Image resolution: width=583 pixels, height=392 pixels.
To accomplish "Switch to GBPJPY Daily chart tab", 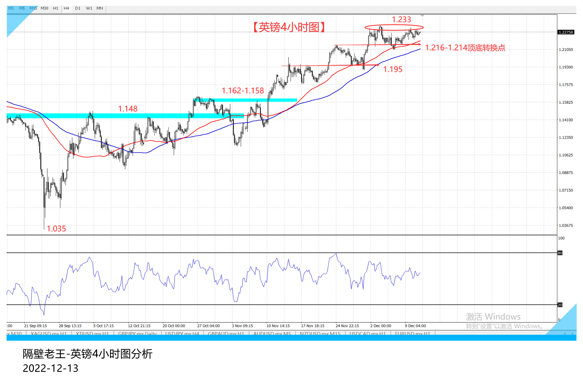I will (x=137, y=333).
